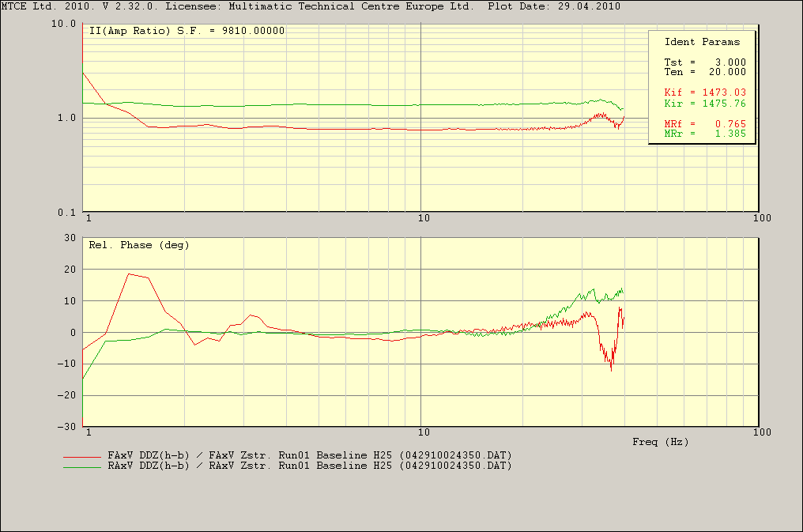Click the 0.1 tick on amplitude axis
This screenshot has width=803, height=532.
point(66,213)
